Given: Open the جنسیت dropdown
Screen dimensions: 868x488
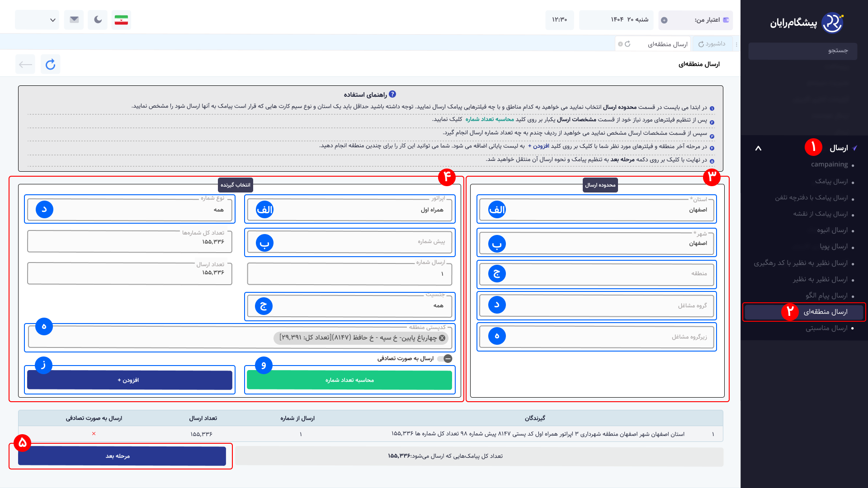Looking at the screenshot, I should [349, 306].
